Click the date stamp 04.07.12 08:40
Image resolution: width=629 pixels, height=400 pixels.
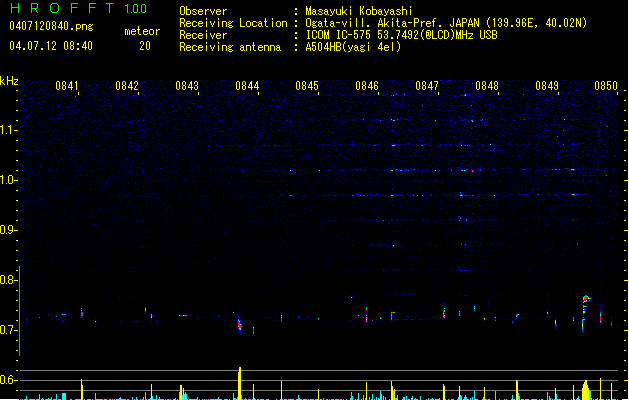51,46
